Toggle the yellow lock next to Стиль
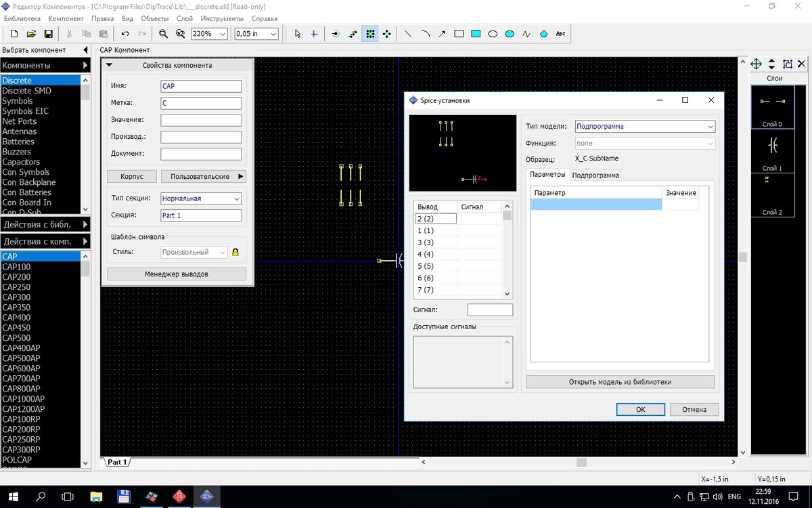 click(x=235, y=252)
